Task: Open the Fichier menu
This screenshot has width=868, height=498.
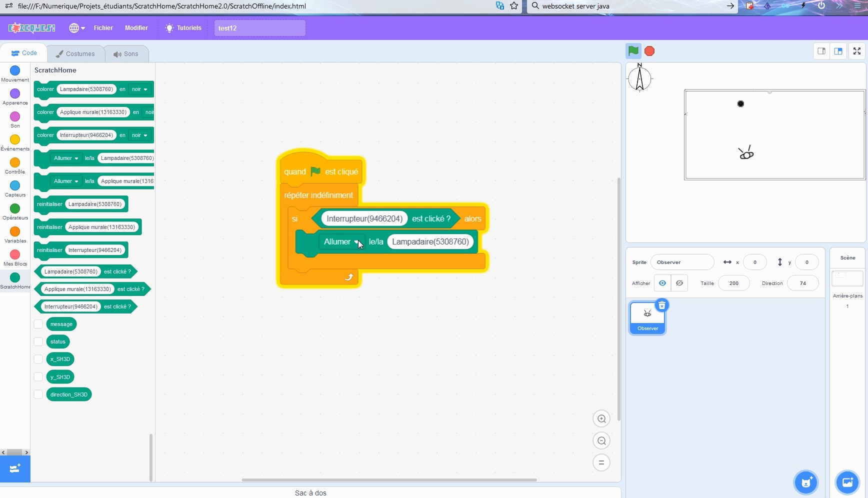Action: (103, 28)
